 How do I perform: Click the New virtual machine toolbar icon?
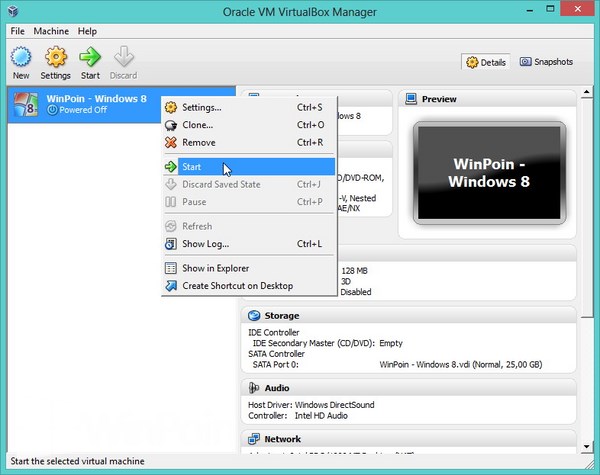pos(21,57)
